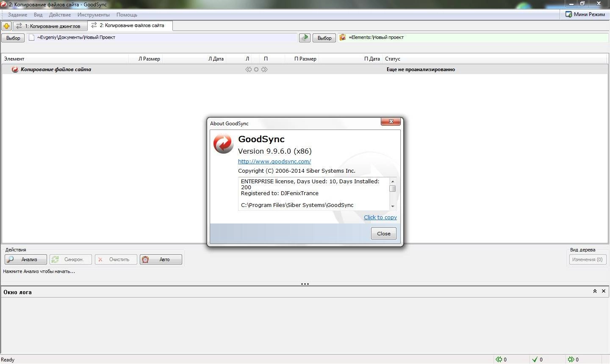The image size is (610, 364).
Task: Open http://www.goodsync.com/ link in About dialog
Action: click(x=274, y=161)
